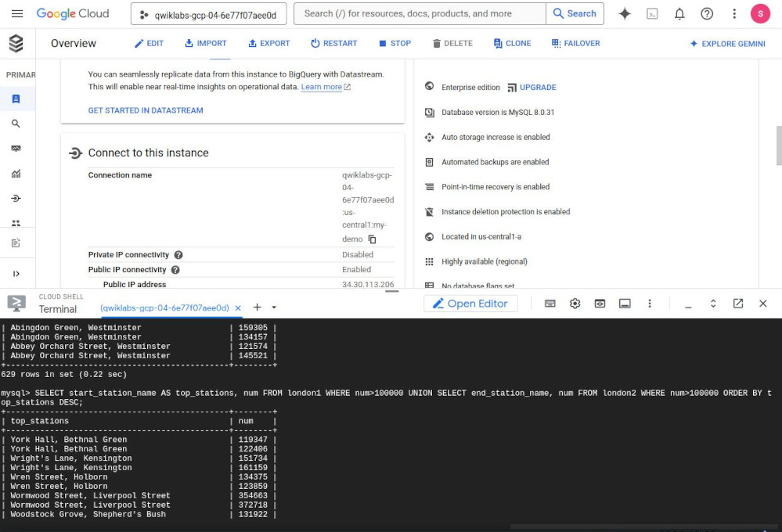Open the account avatar S
This screenshot has height=532, width=782.
pos(760,14)
